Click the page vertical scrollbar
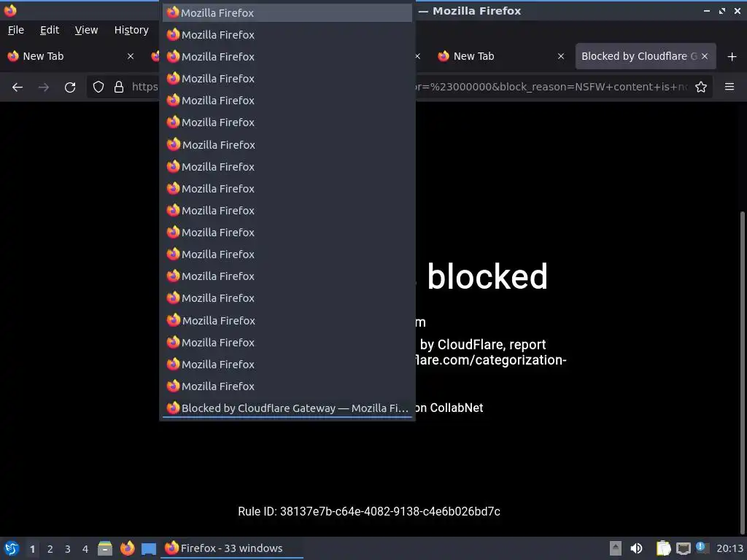This screenshot has width=747, height=560. pos(743,371)
